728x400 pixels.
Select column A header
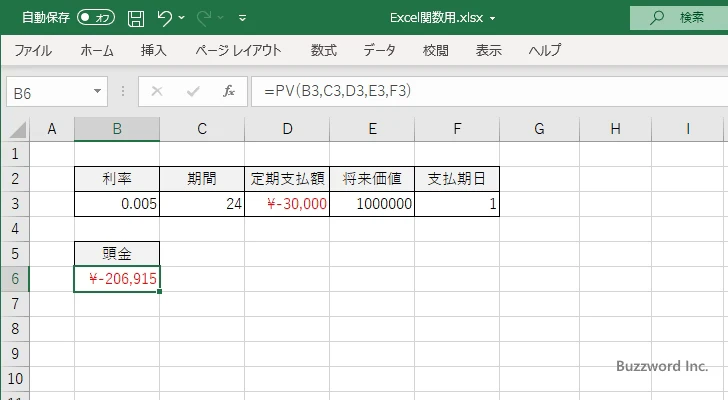(52, 129)
